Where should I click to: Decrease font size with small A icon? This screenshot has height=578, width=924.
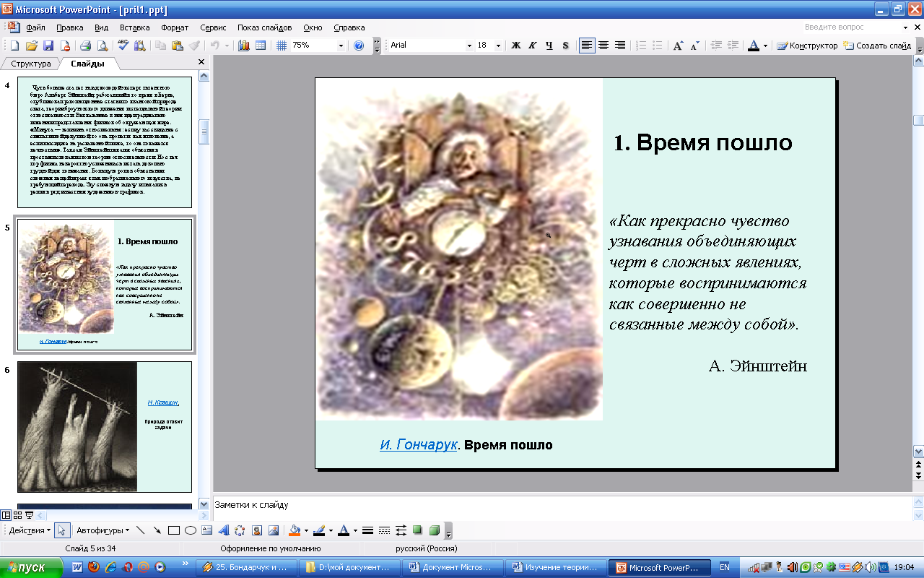coord(695,46)
